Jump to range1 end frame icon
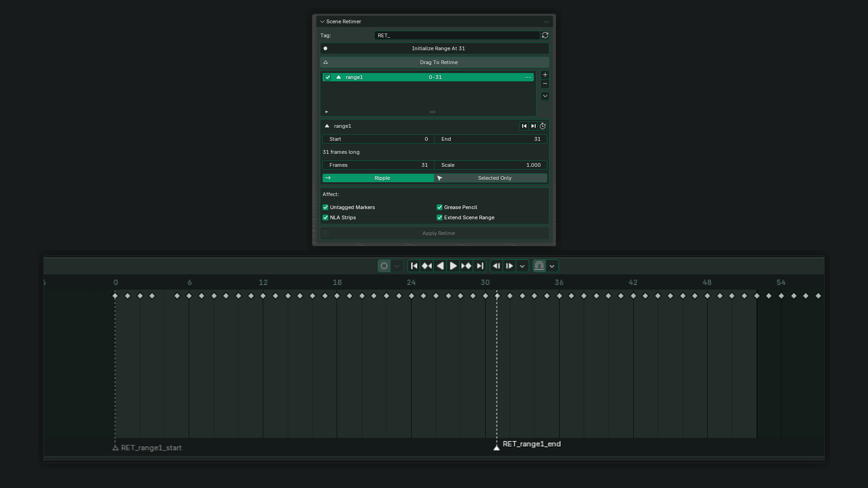 [x=533, y=126]
